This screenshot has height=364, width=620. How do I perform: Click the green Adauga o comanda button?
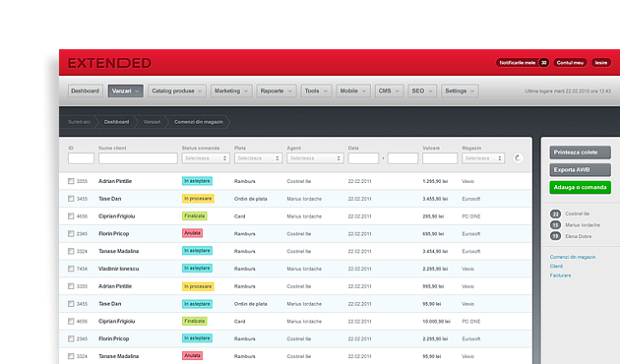pos(580,187)
